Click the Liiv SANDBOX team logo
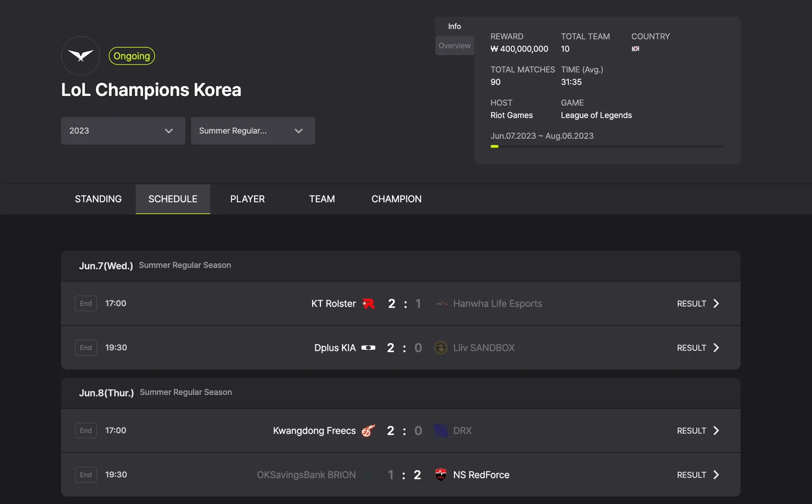812x504 pixels. [440, 348]
